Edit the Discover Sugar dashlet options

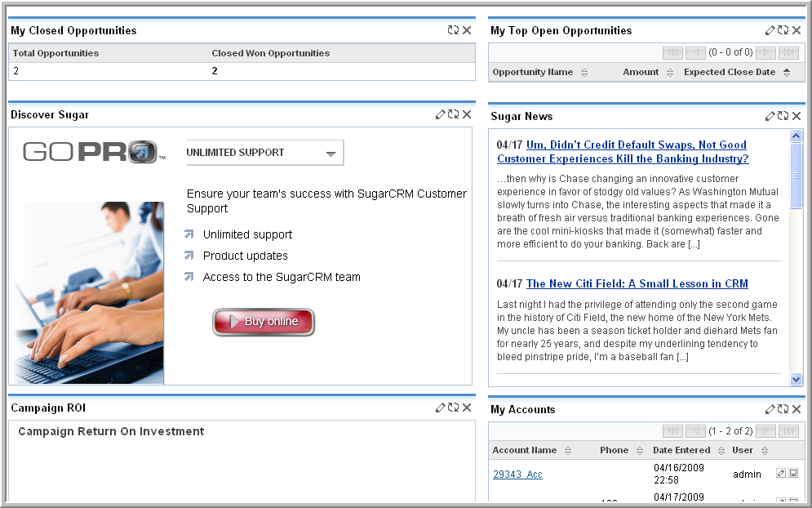[440, 114]
